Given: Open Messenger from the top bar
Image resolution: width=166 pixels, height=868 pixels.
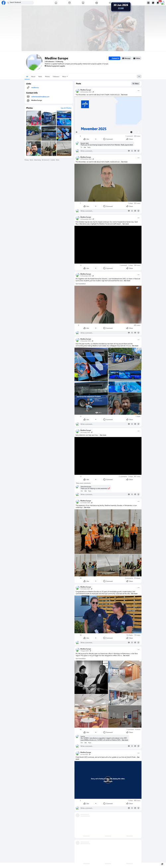Looking at the screenshot, I should [153, 3].
